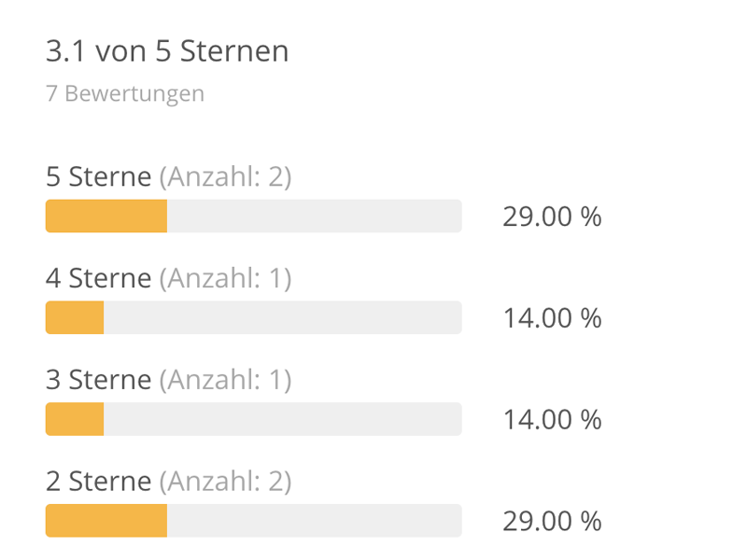This screenshot has height=560, width=747.
Task: Click the empty gray part of the 5 Sterne bar
Action: pyautogui.click(x=315, y=217)
